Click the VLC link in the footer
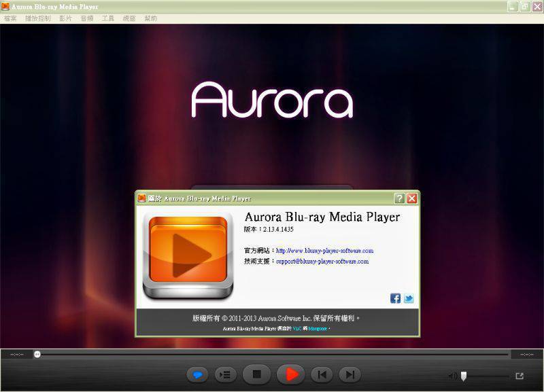The width and height of the screenshot is (544, 392). click(297, 329)
